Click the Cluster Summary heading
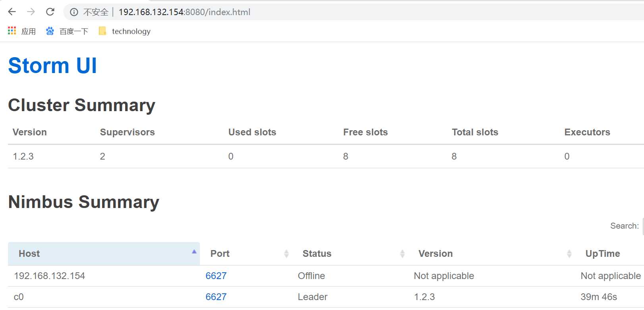Screen dimensions: 644x310 81,105
